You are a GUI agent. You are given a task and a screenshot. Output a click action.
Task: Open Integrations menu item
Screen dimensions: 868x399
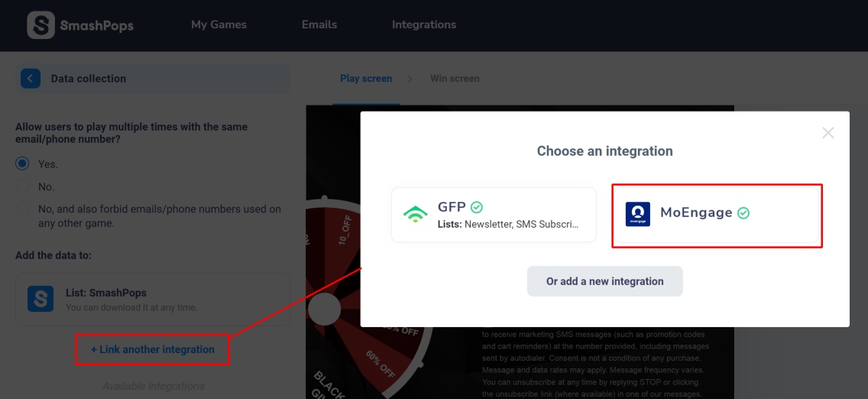[424, 25]
